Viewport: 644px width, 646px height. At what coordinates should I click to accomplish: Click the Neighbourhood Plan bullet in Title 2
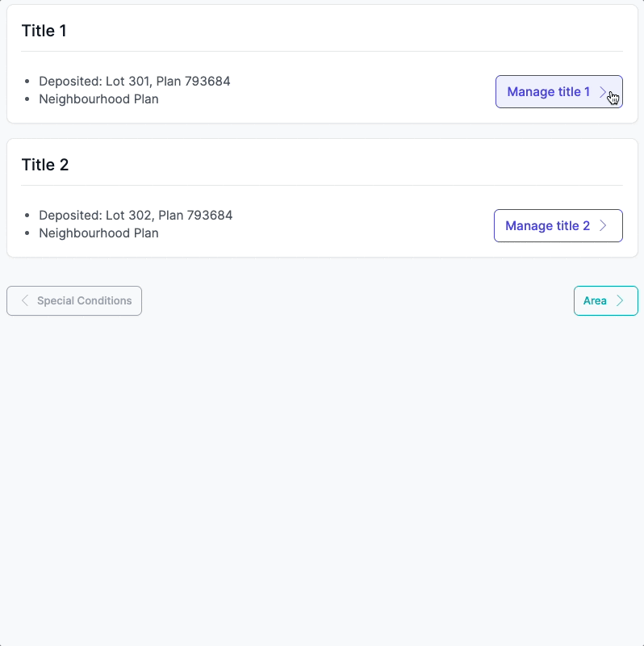tap(28, 233)
